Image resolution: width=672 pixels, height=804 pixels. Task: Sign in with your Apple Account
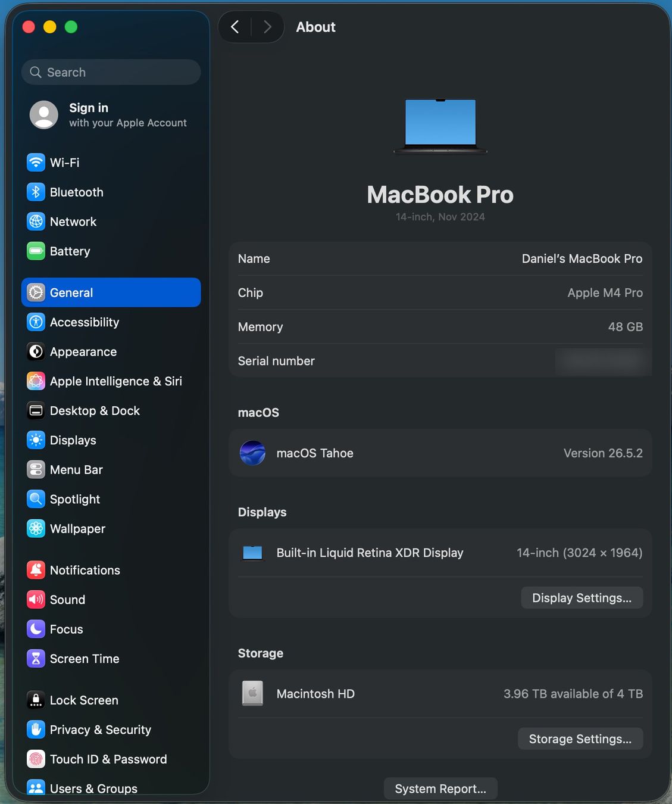point(111,114)
